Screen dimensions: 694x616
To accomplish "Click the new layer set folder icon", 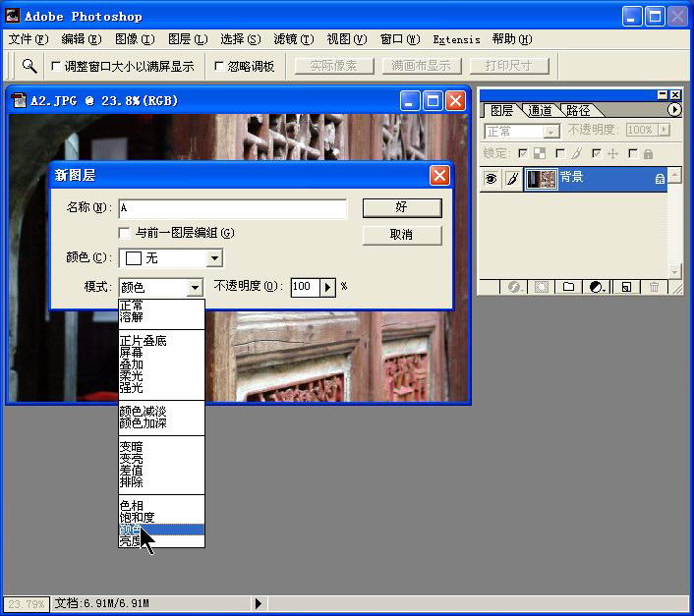I will coord(568,287).
